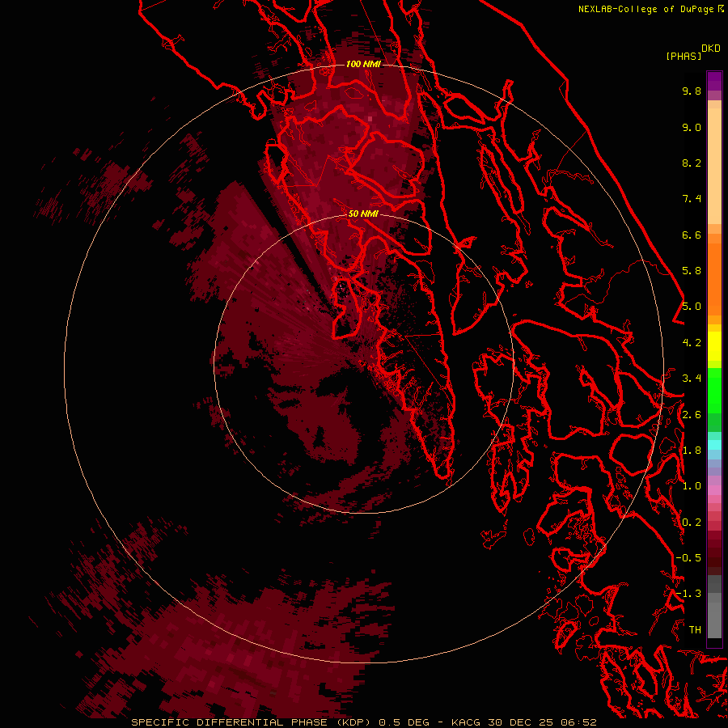Click the 0.2 legend value

coord(692,523)
